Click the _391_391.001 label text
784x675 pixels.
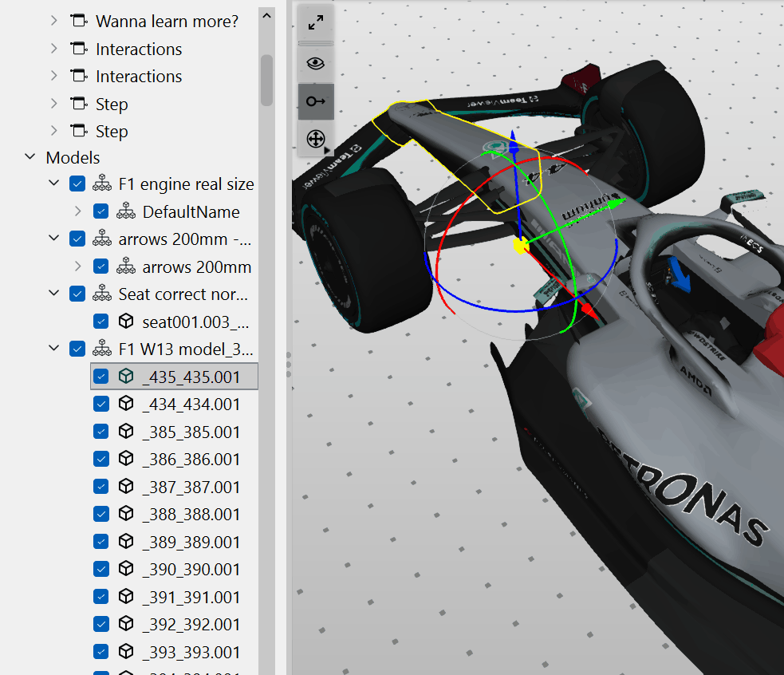[191, 597]
